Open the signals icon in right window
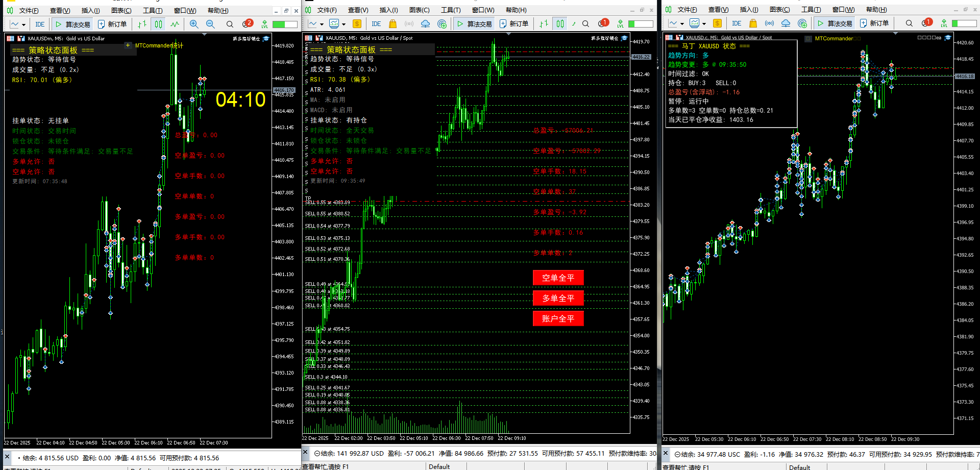 tap(770, 23)
